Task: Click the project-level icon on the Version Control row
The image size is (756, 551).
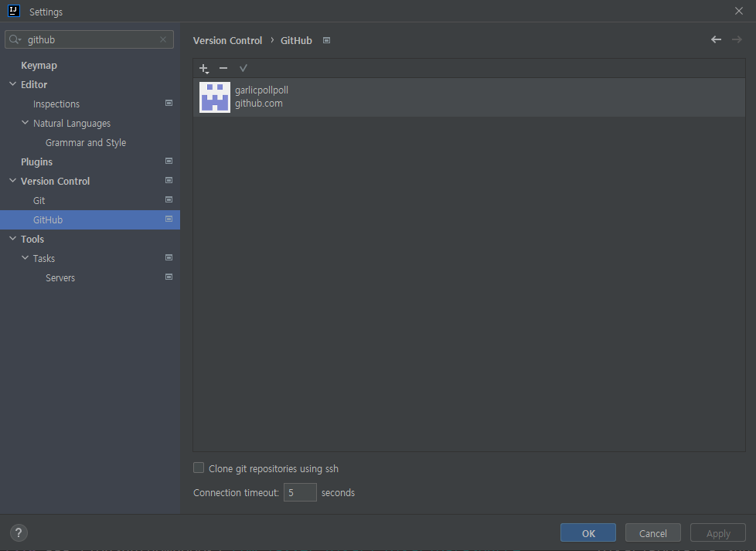Action: 169,180
